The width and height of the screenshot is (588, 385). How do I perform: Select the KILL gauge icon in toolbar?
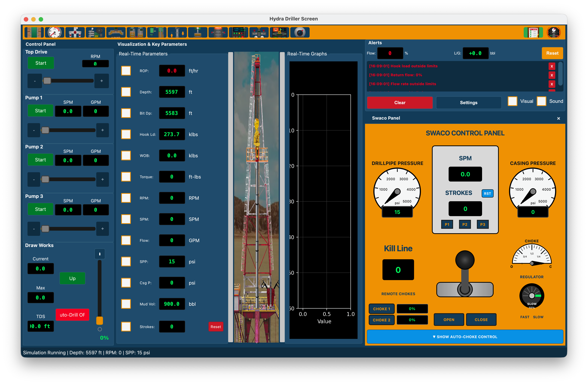click(554, 32)
